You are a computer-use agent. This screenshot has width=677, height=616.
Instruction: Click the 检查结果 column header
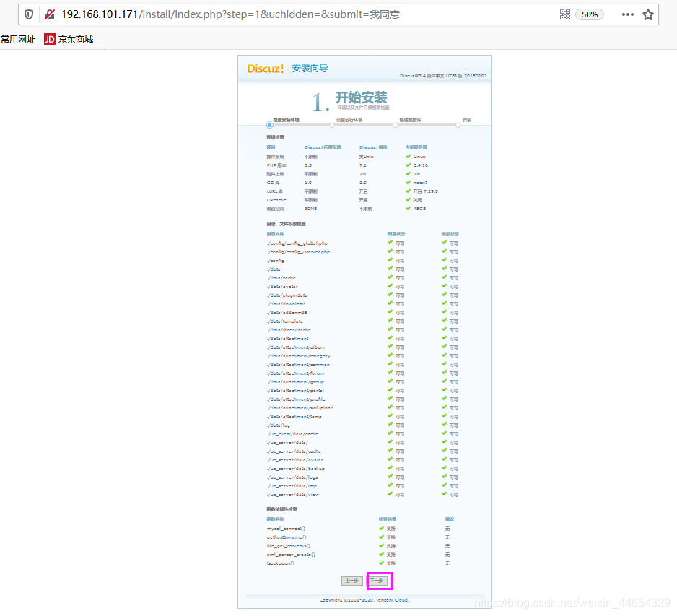(388, 519)
